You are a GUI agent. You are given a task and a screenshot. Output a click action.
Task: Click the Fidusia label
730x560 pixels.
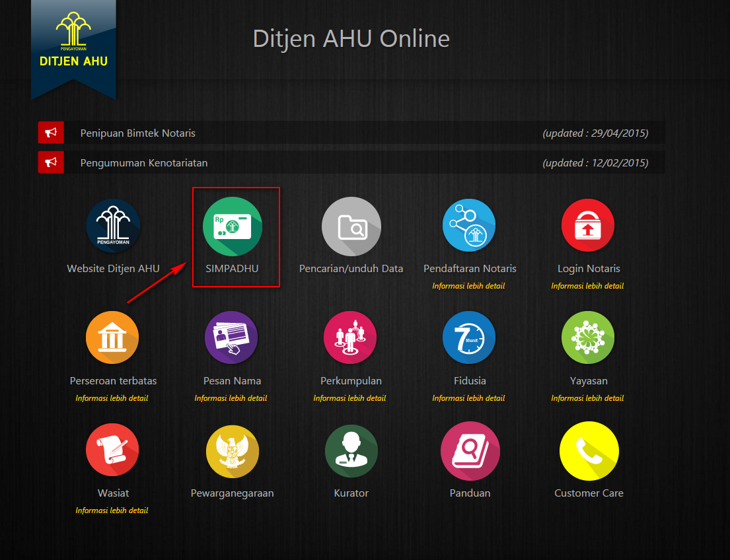click(470, 381)
